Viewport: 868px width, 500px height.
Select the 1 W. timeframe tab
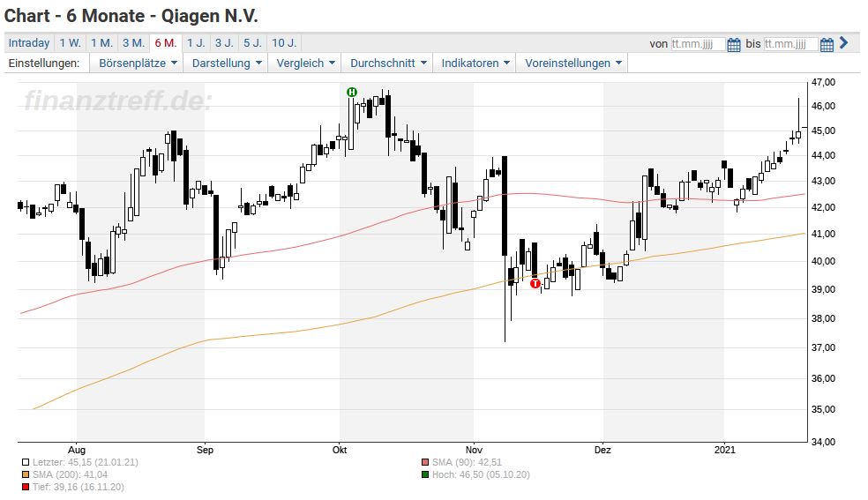(x=71, y=43)
